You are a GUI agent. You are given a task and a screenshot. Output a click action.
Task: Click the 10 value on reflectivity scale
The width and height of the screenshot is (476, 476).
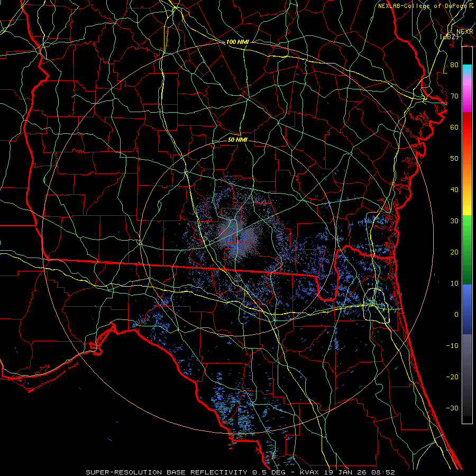[x=454, y=283]
